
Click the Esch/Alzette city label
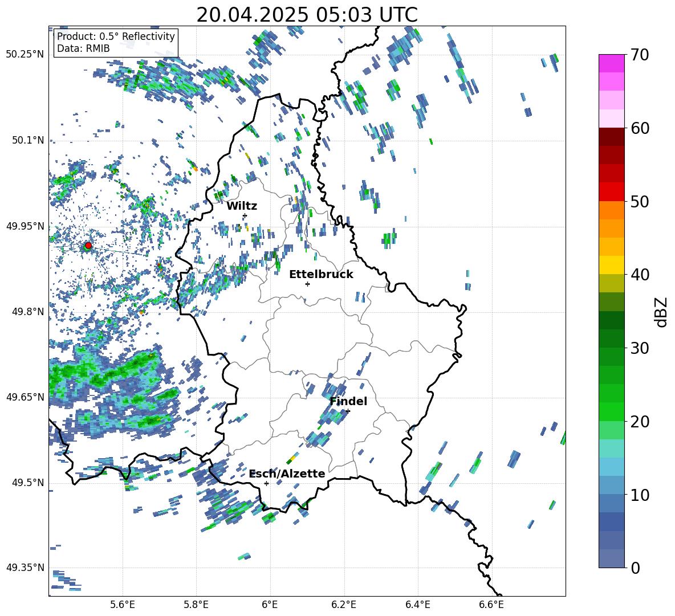(287, 474)
